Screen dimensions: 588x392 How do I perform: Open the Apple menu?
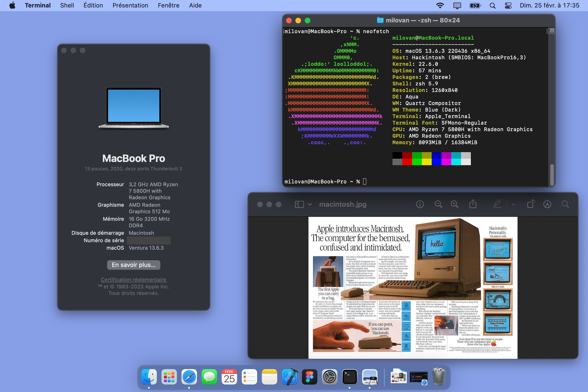12,6
